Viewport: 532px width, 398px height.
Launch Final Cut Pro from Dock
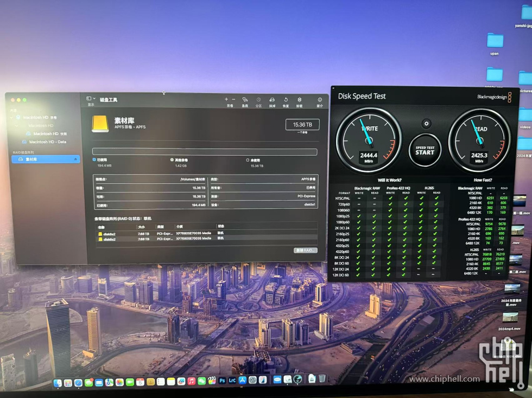[x=212, y=381]
